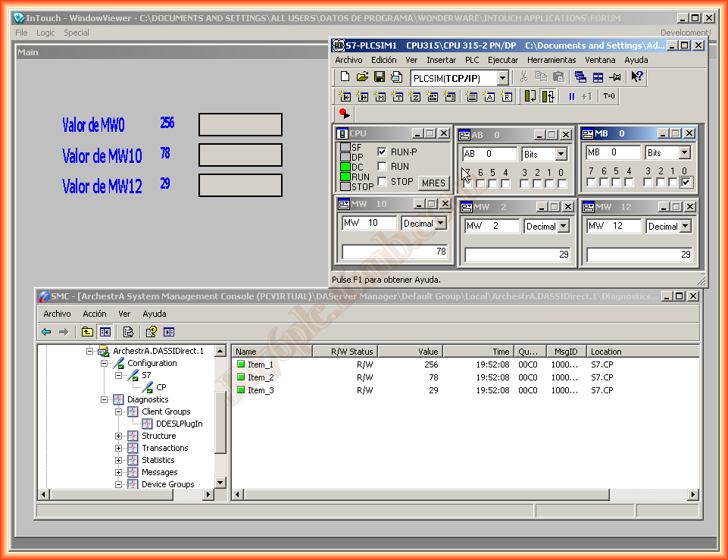Click the back arrow in SMC toolbar
728x560 pixels.
pos(47,332)
